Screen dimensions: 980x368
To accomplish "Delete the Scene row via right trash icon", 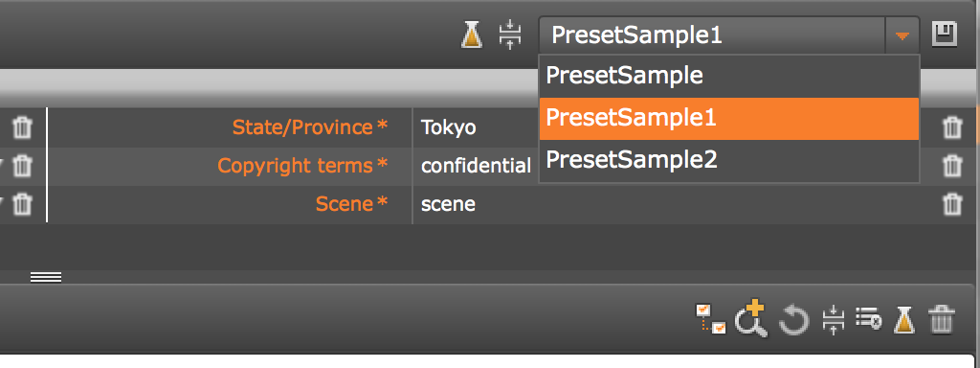I will pos(952,204).
